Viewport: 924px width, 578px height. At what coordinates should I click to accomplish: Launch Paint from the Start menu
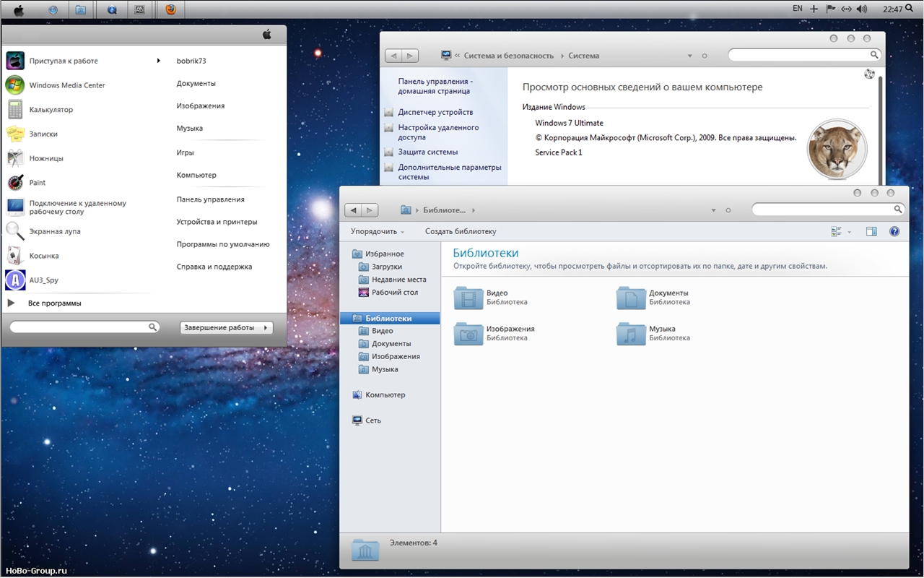click(37, 183)
